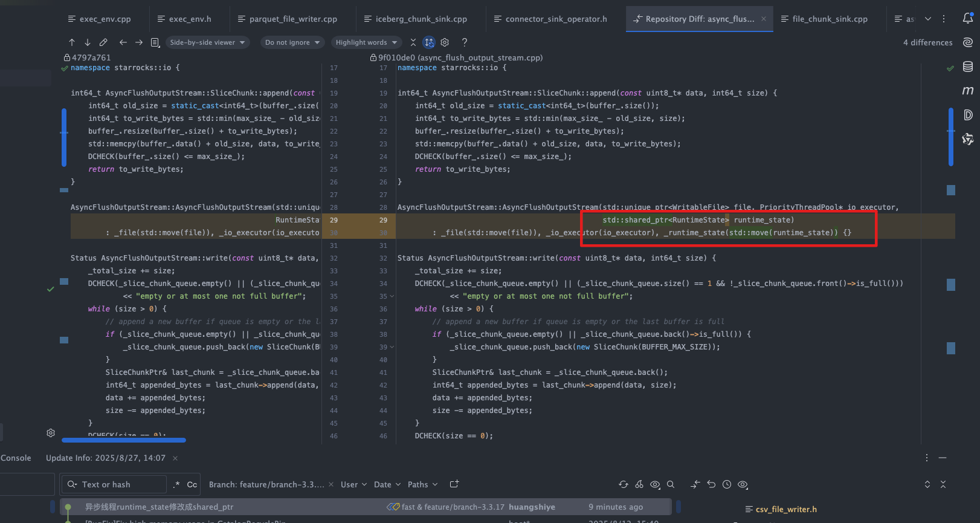Open the AI assistant spiral icon
This screenshot has width=980, height=523.
(x=968, y=42)
